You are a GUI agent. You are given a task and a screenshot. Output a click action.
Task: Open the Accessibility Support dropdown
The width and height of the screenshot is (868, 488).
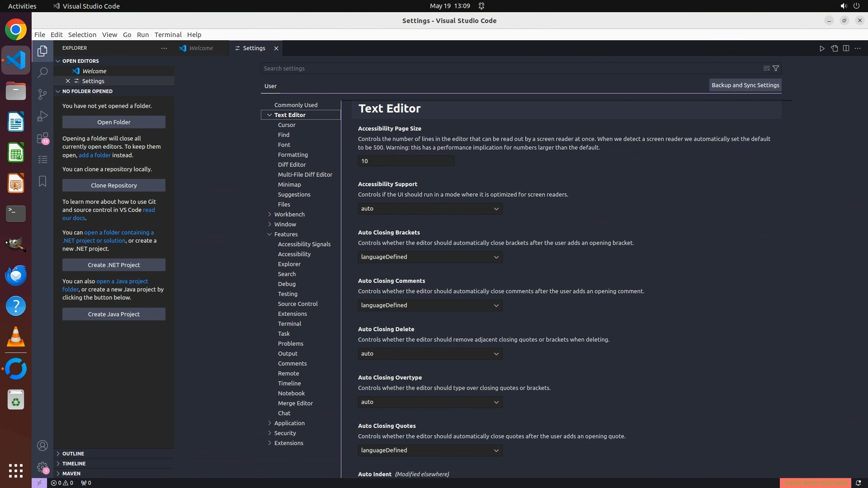pos(429,209)
